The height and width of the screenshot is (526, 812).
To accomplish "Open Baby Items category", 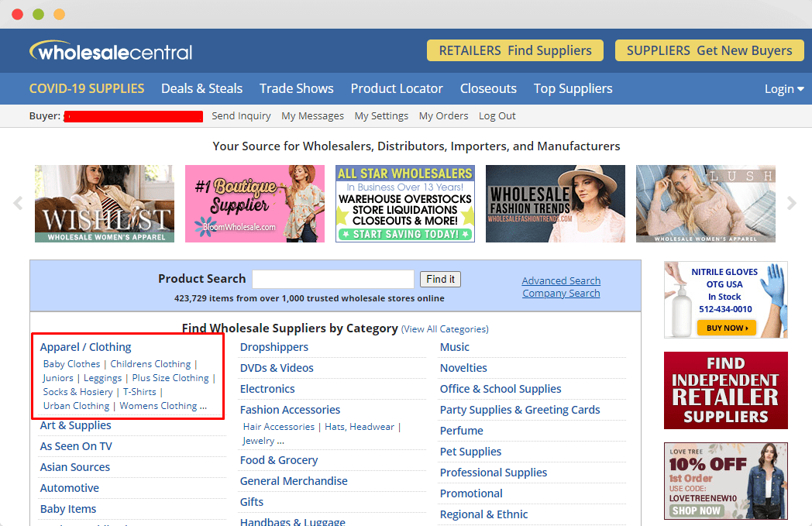I will (x=68, y=509).
